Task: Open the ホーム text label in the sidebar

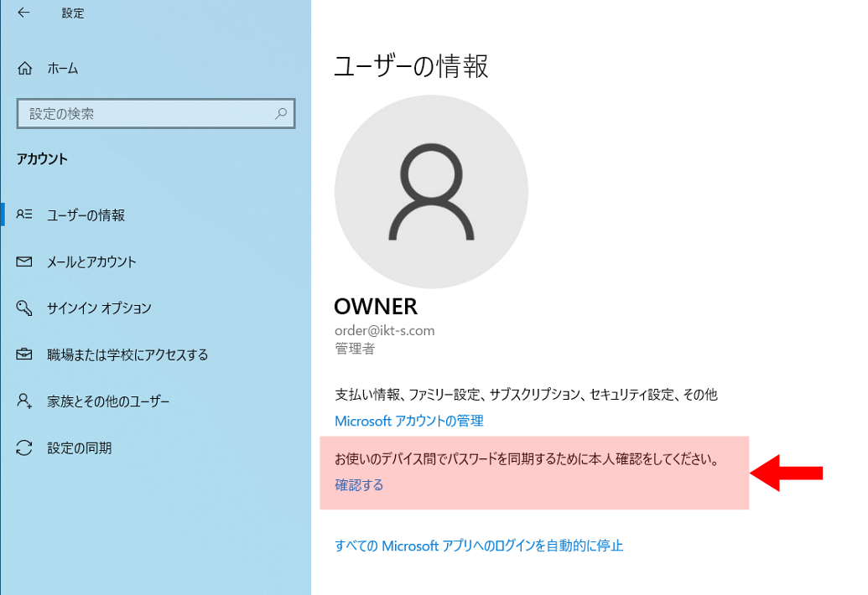Action: (63, 69)
